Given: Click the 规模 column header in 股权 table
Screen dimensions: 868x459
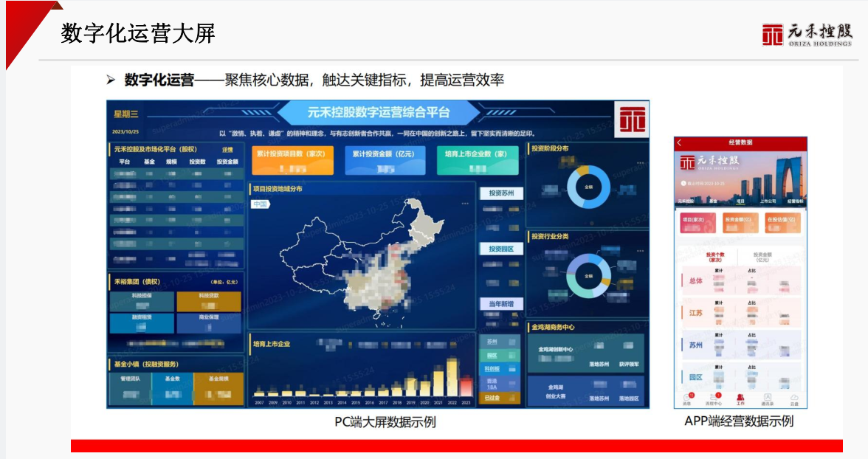Looking at the screenshot, I should click(x=171, y=162).
